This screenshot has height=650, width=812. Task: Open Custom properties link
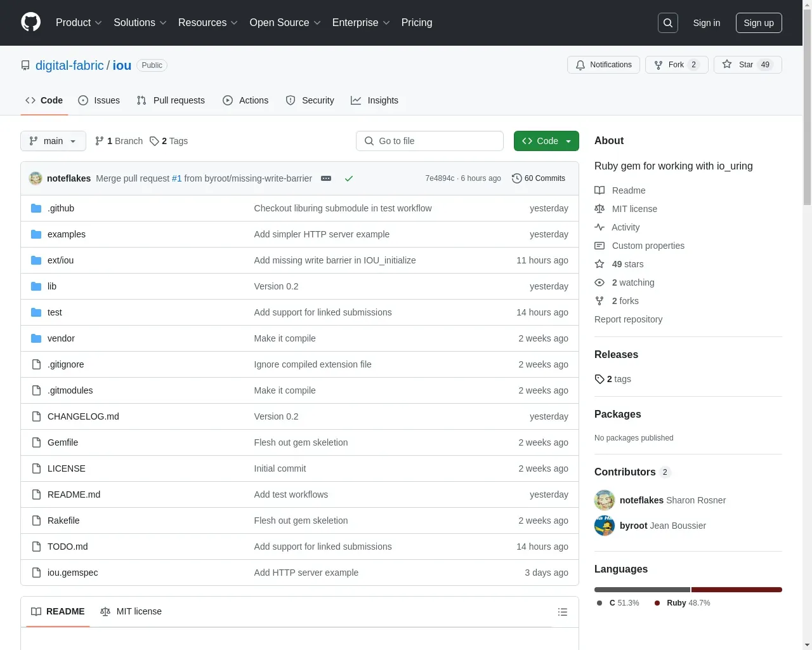click(x=639, y=246)
